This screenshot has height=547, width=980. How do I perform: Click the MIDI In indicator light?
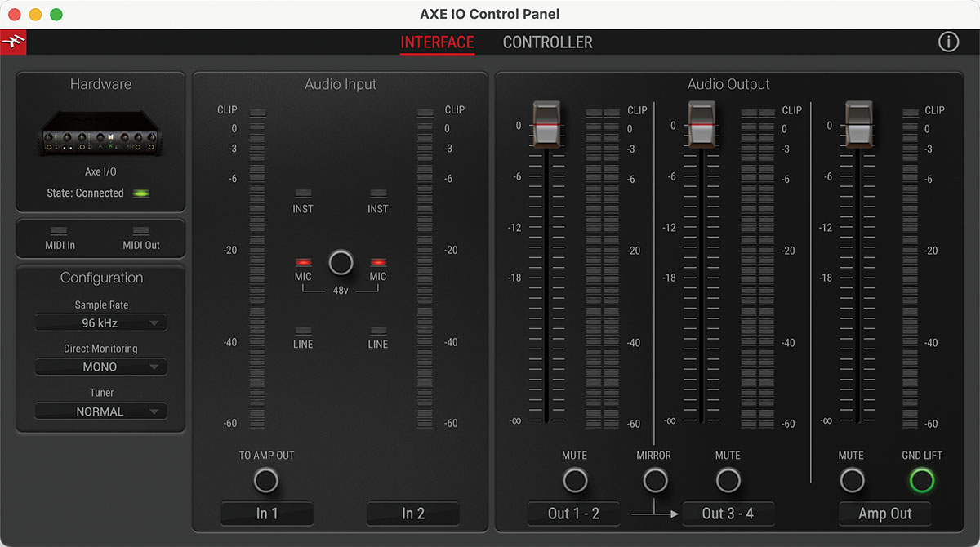[60, 231]
